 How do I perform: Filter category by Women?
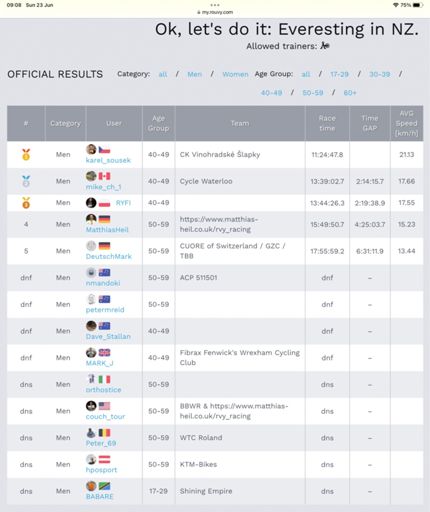click(x=235, y=74)
